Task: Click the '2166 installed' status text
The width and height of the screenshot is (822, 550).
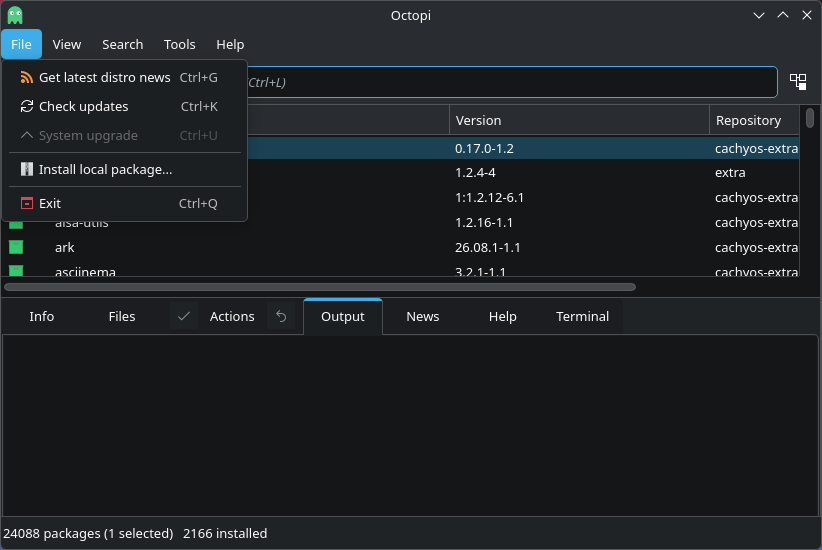Action: [x=225, y=533]
